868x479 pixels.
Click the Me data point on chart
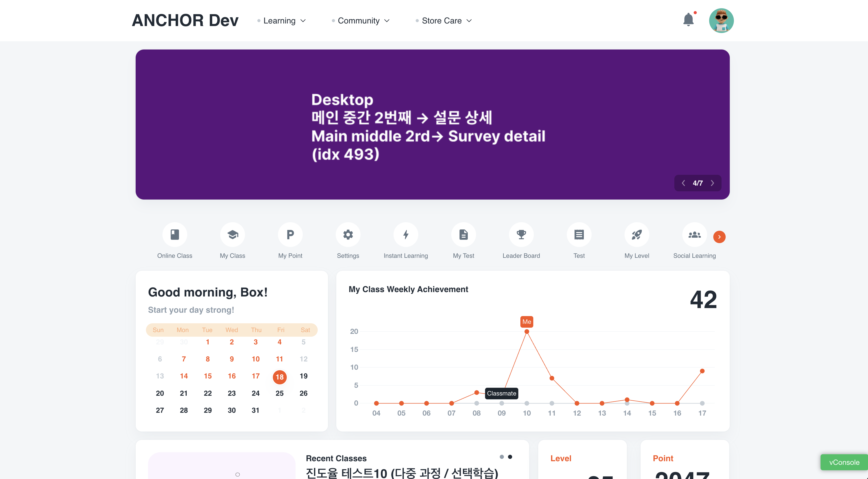527,332
